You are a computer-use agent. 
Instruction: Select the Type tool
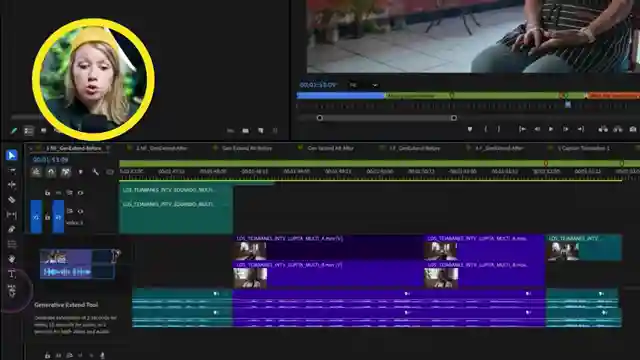(12, 274)
